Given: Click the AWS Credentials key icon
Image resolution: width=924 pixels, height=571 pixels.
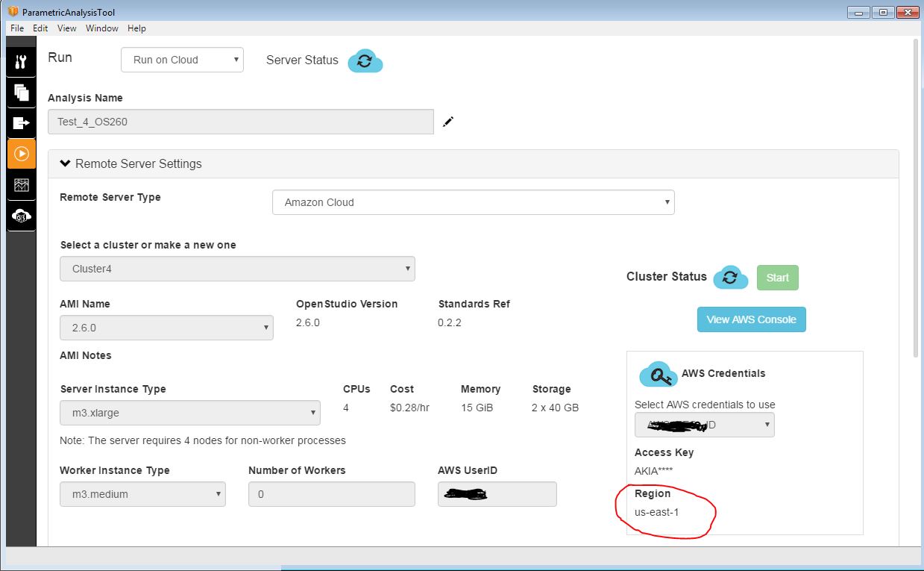Looking at the screenshot, I should (659, 374).
